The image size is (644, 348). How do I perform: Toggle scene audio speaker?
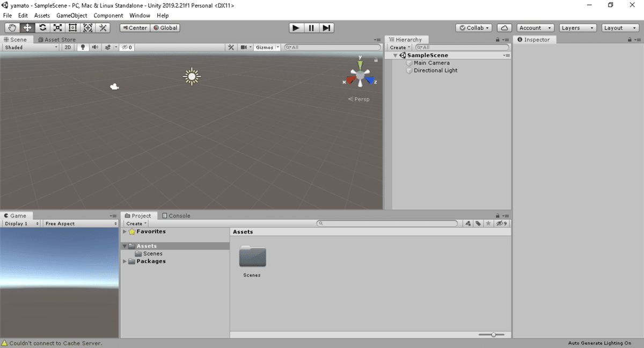(x=95, y=47)
